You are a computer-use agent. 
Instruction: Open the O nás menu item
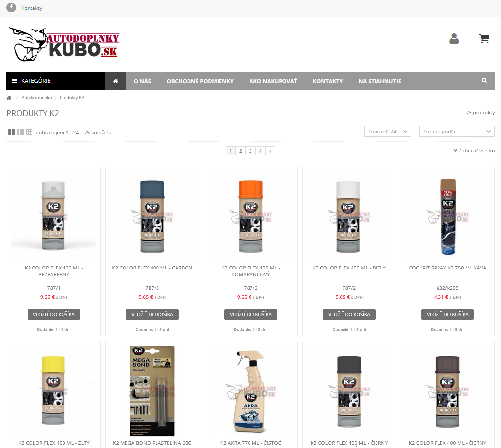pos(142,81)
